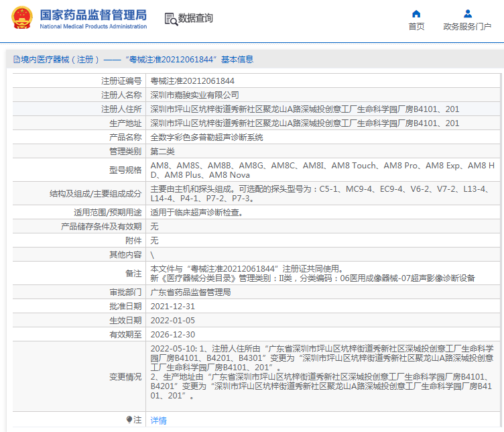The height and width of the screenshot is (432, 504).
Task: Click the 管理类别 row label
Action: tap(125, 152)
